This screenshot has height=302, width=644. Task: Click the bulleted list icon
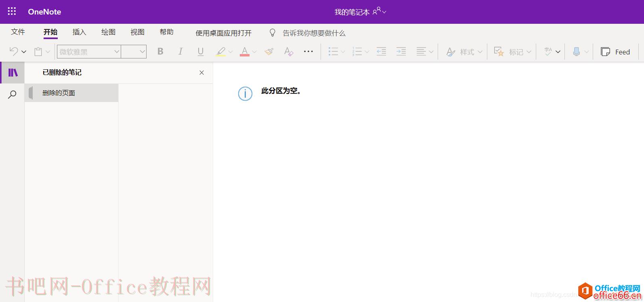(x=333, y=52)
